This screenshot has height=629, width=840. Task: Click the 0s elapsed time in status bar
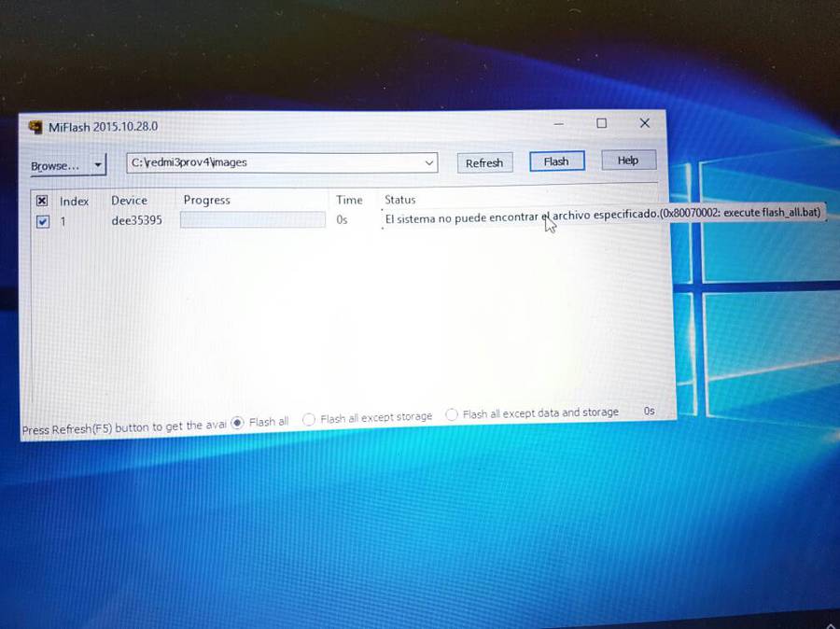coord(649,411)
